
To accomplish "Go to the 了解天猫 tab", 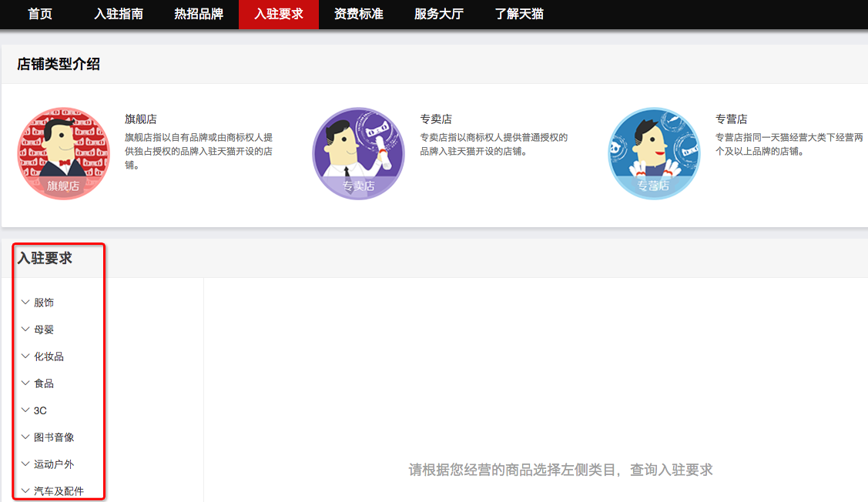I will point(518,14).
